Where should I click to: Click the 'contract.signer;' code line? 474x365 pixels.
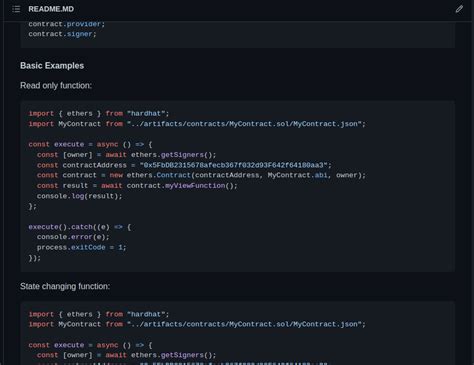[62, 34]
